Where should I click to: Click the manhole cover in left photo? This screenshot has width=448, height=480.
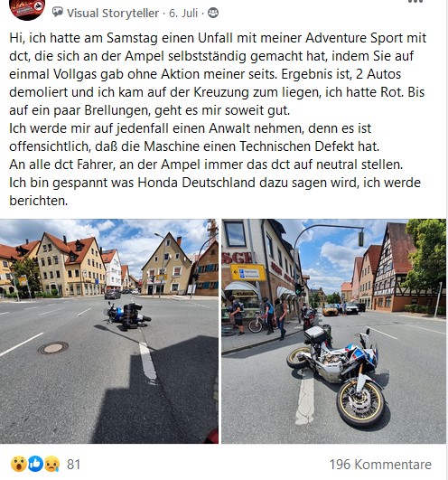pyautogui.click(x=53, y=348)
